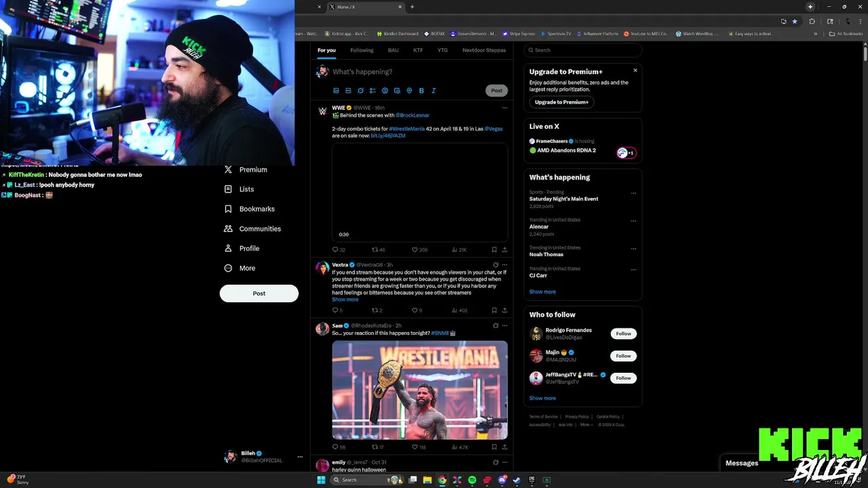Open the browser extensions menu

pos(812,21)
